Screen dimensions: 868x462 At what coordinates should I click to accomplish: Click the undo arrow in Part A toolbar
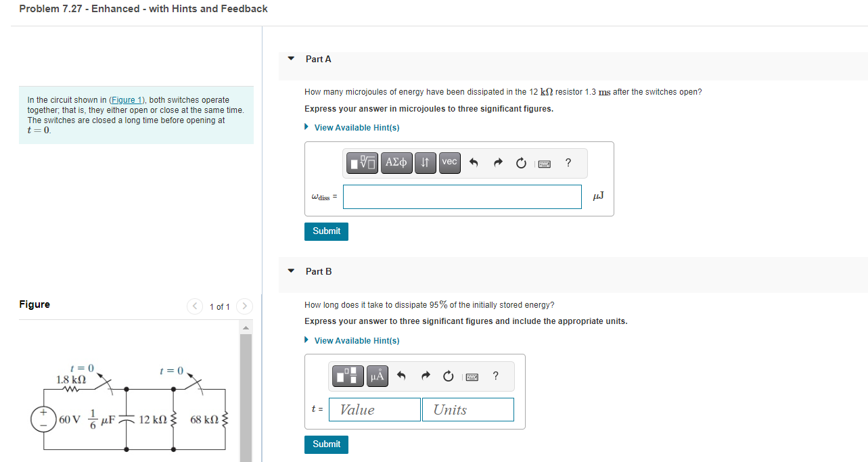click(474, 162)
